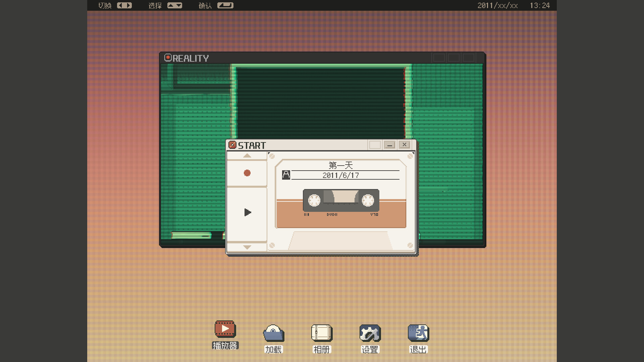Click the 退出 exit icon
The height and width of the screenshot is (362, 644).
(x=418, y=333)
